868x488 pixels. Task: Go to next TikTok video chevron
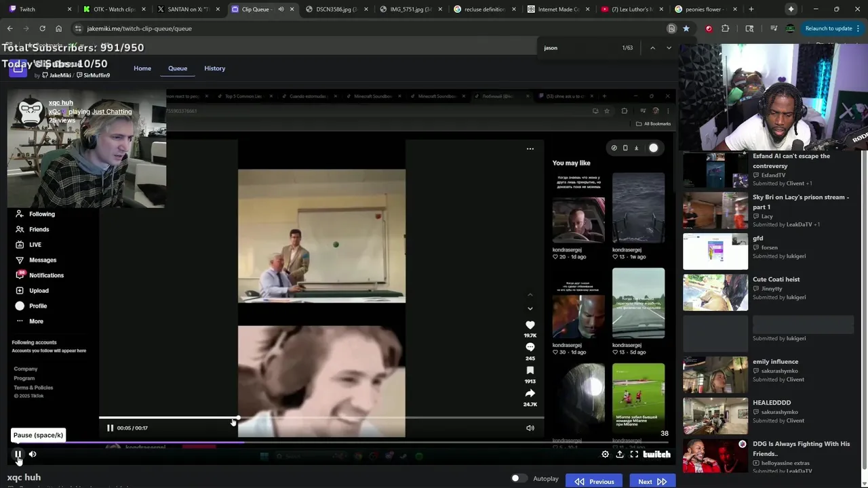(x=530, y=309)
